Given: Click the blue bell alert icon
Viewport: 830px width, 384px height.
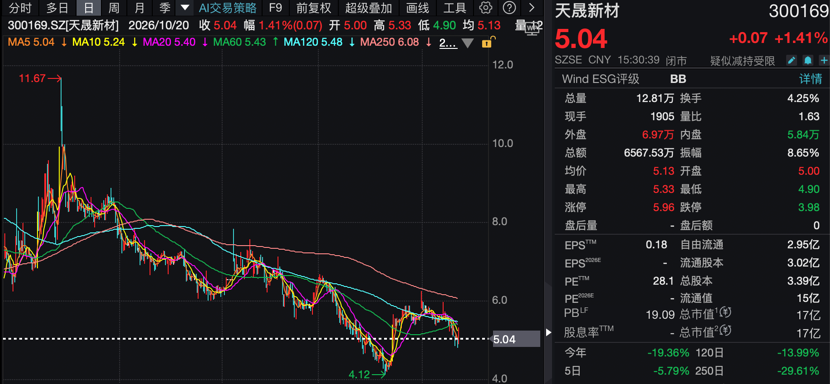Looking at the screenshot, I should tap(808, 60).
